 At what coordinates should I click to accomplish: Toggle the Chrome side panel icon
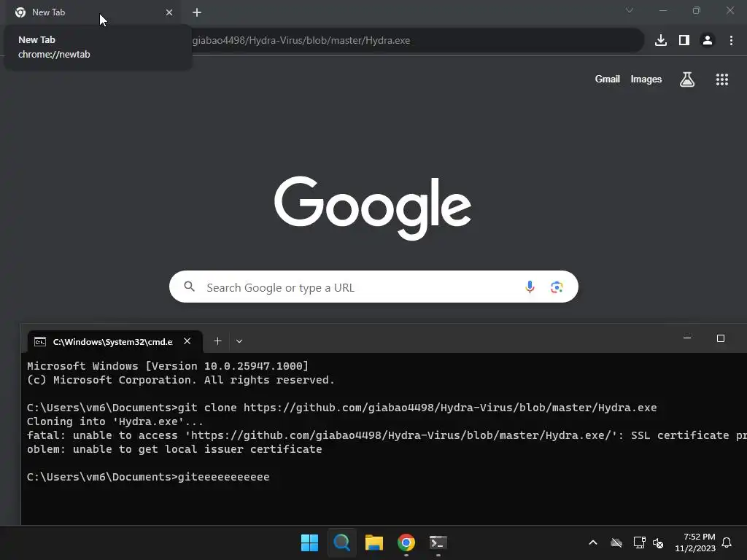coord(684,41)
